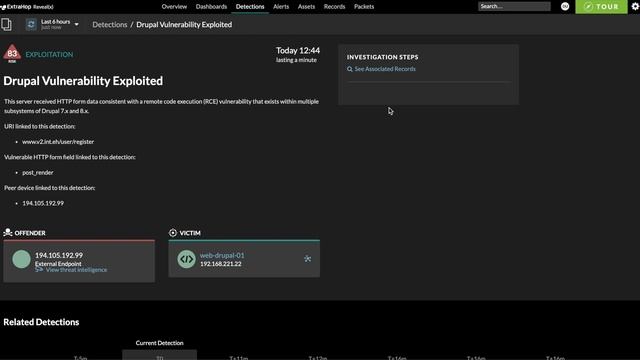Viewport: 640px width, 360px height.
Task: Select victim IP 192.168.221.22
Action: tap(220, 264)
